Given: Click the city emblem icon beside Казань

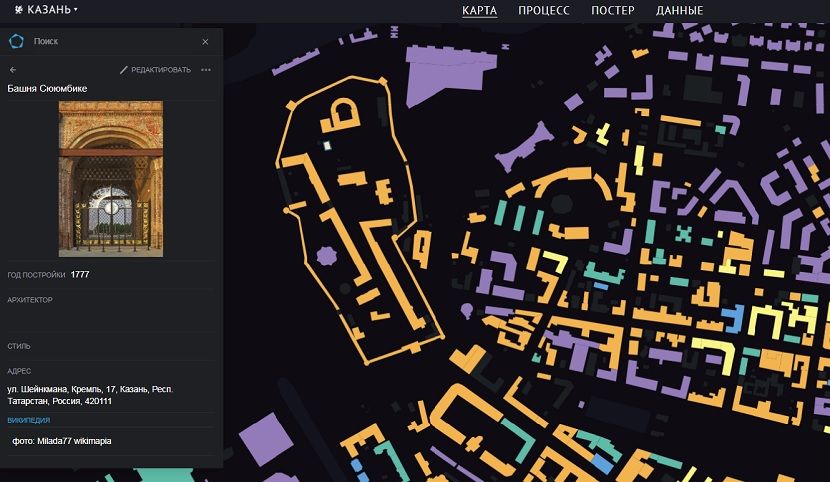Looking at the screenshot, I should 18,10.
